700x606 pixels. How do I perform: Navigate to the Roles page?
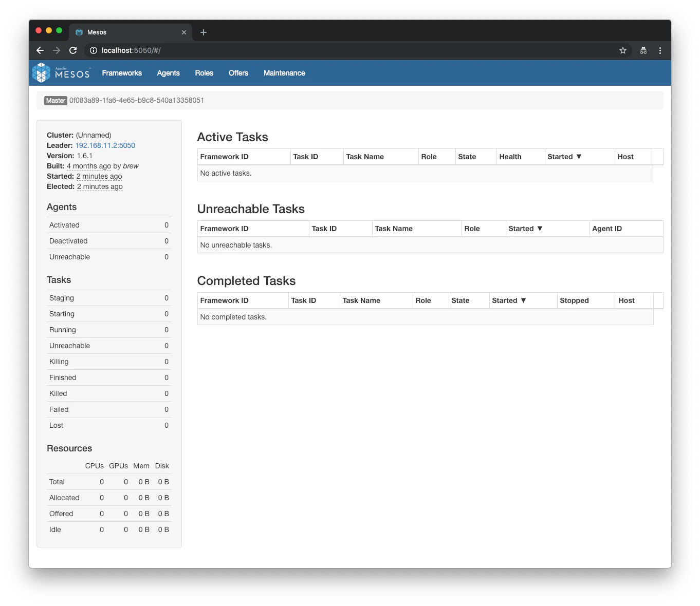pyautogui.click(x=204, y=73)
